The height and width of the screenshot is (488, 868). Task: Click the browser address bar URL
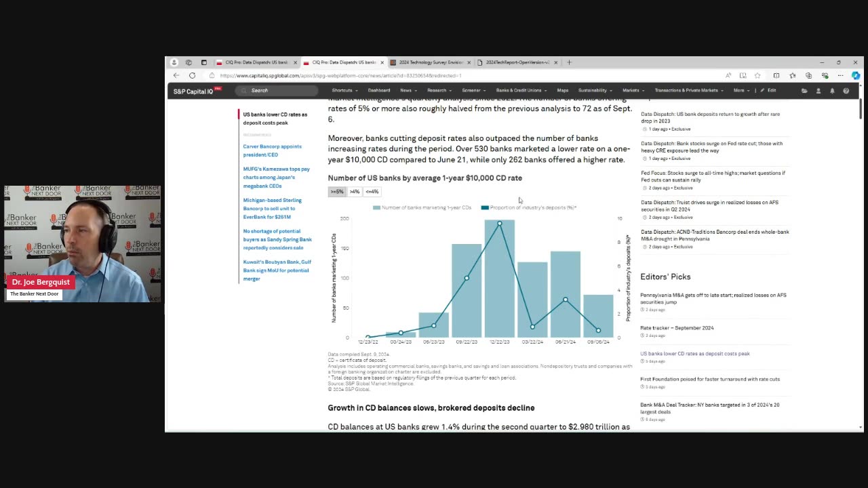coord(340,75)
